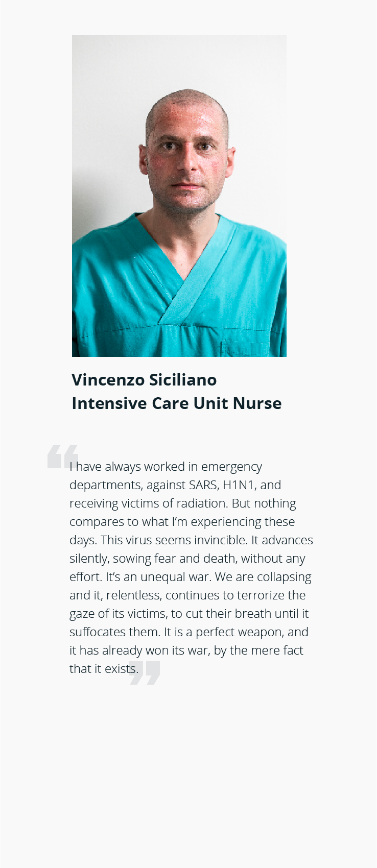Click the line 'silently, sowing fear and death'
377x868 pixels.
(187, 559)
